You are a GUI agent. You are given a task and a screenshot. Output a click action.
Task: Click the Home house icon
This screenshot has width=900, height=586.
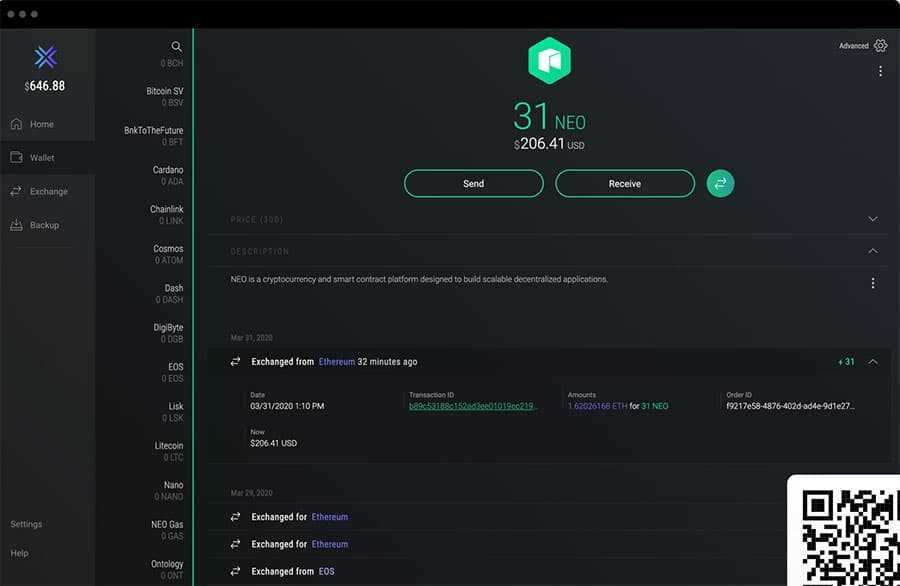(x=16, y=124)
